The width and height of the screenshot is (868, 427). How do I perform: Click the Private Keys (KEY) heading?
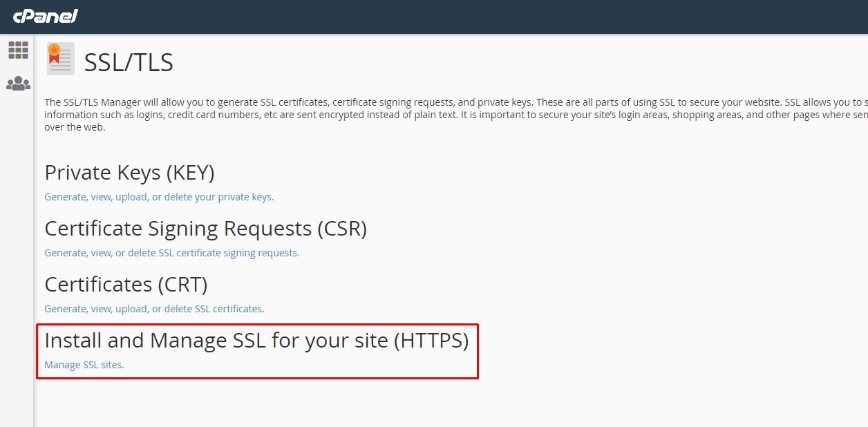click(x=129, y=173)
